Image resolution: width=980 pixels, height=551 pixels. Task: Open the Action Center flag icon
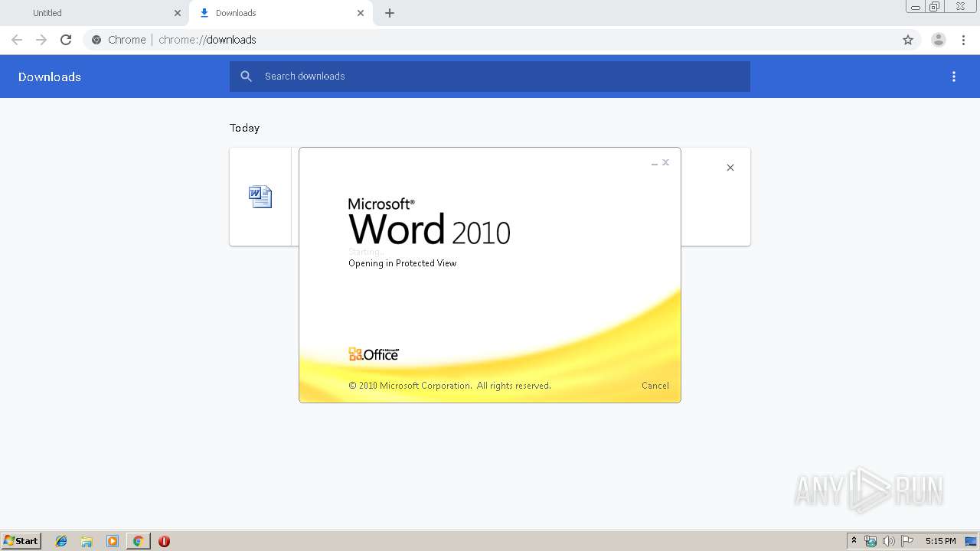(x=907, y=541)
